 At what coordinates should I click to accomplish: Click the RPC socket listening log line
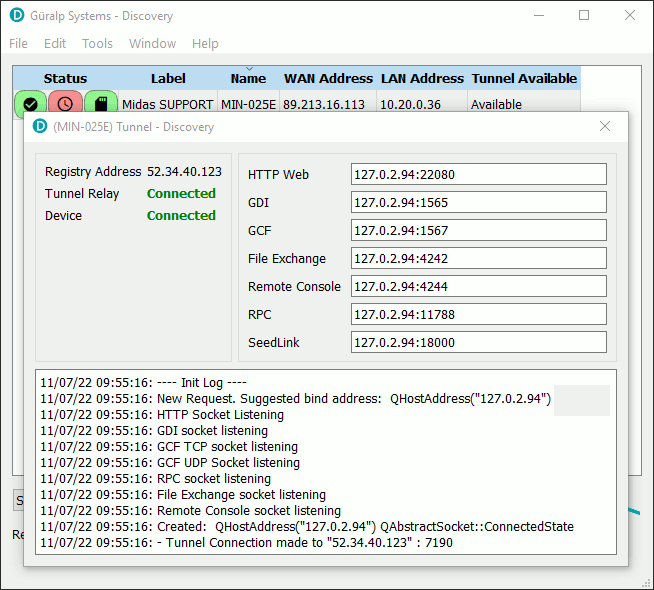(156, 478)
